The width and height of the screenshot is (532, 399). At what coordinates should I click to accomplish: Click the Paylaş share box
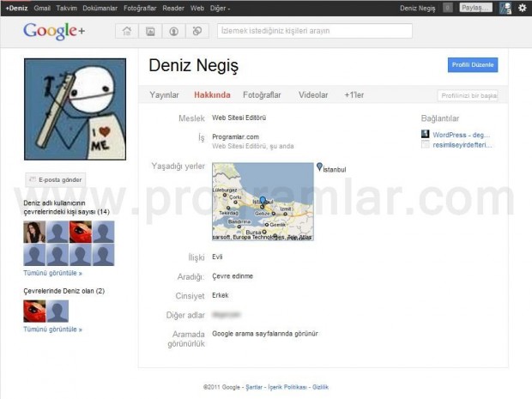pyautogui.click(x=475, y=8)
